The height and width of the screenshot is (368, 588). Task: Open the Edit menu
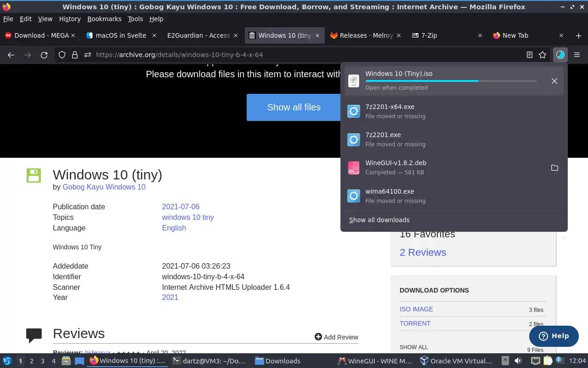coord(26,19)
